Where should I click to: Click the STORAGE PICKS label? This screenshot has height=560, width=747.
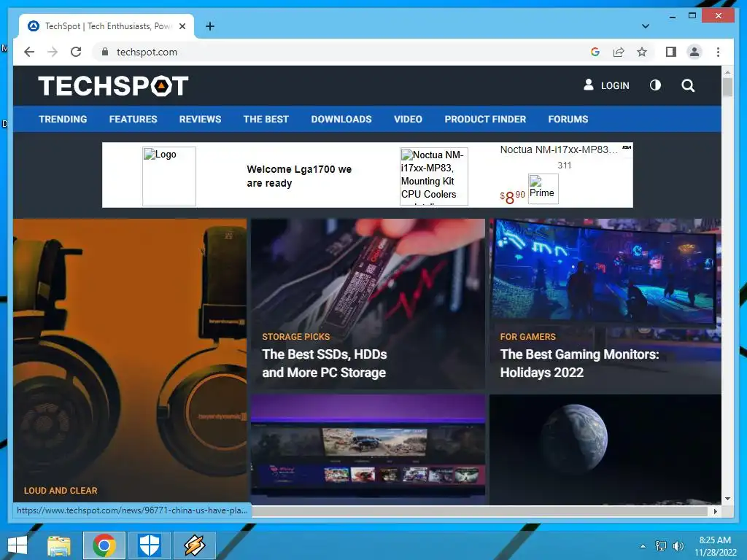(296, 337)
